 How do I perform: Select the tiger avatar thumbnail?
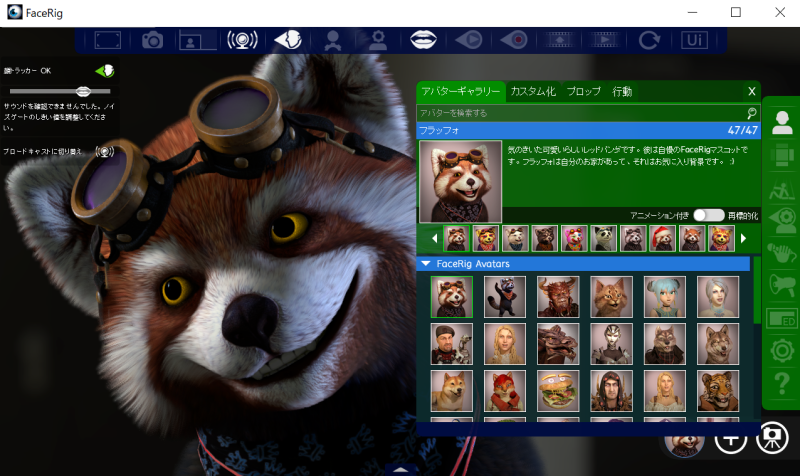pos(718,391)
